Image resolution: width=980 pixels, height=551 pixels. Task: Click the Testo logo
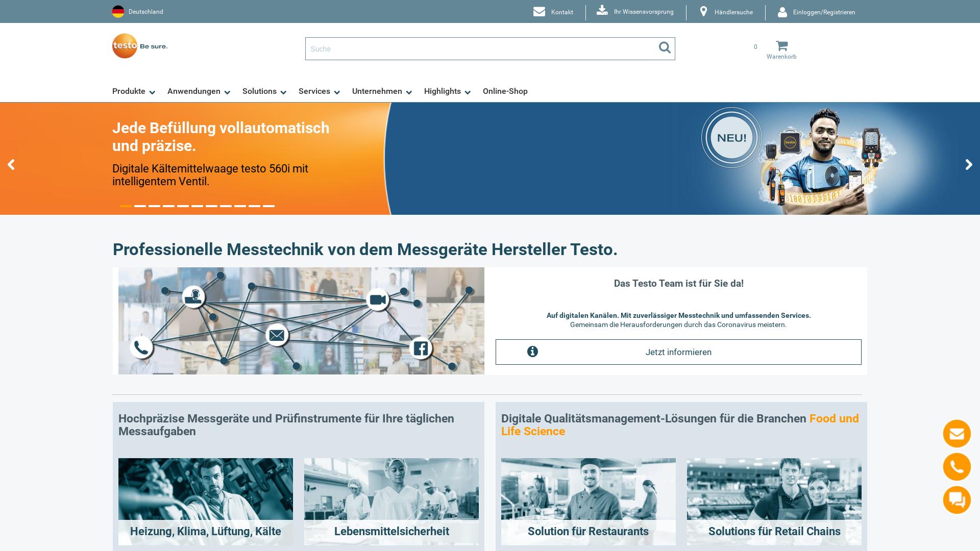click(x=125, y=46)
